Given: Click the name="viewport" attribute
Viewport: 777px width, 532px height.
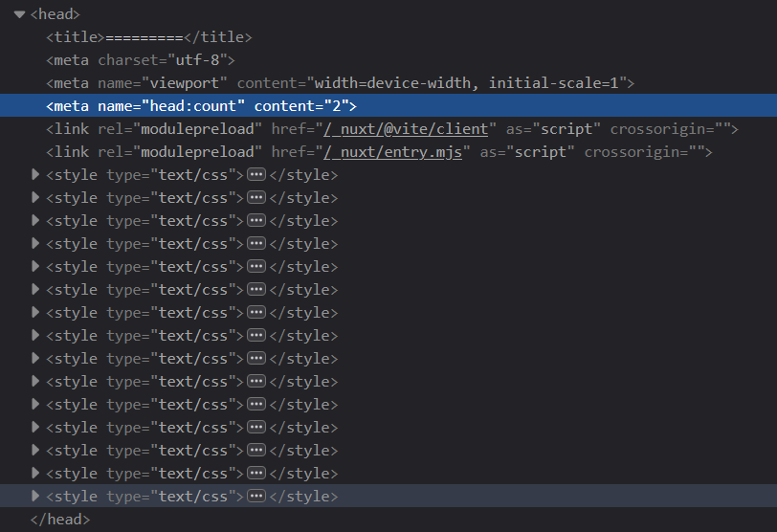Looking at the screenshot, I should [163, 83].
